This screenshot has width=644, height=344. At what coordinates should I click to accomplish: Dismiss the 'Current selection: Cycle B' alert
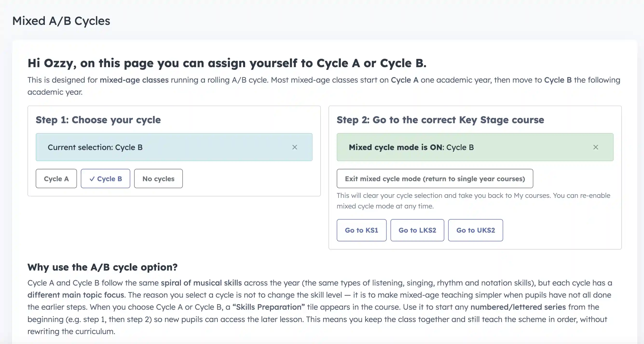(x=295, y=147)
